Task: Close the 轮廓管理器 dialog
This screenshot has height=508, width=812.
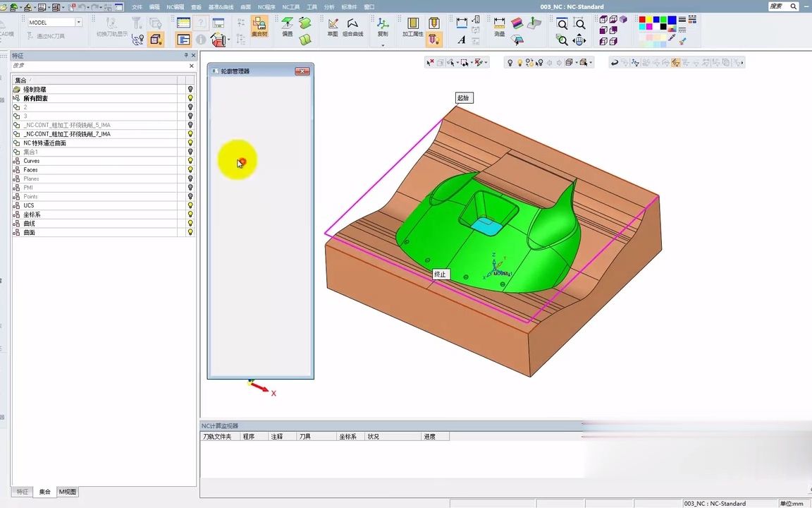Action: 302,71
